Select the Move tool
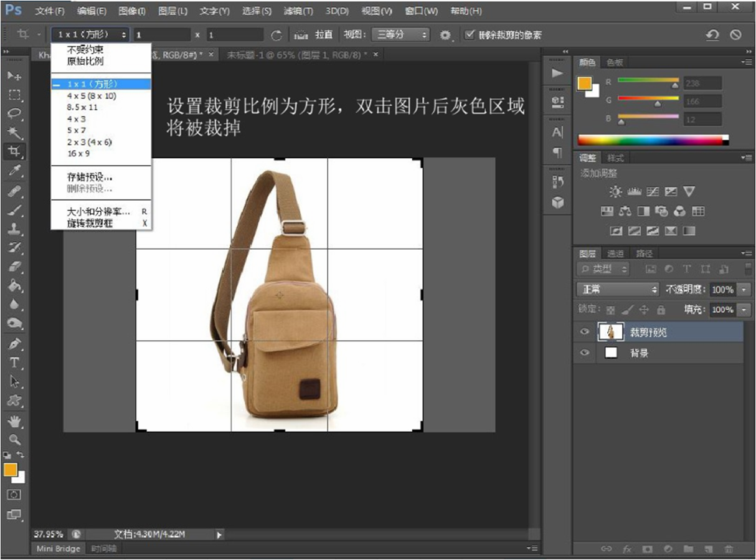The image size is (756, 560). click(14, 76)
